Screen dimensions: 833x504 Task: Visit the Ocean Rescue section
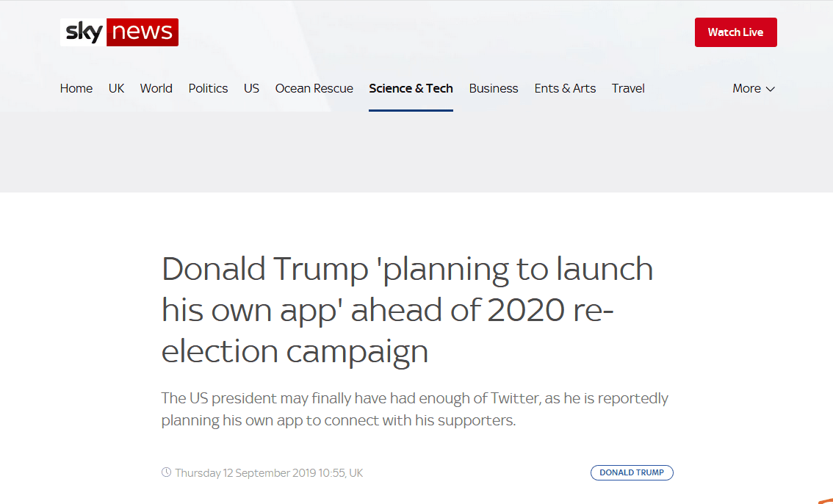coord(314,89)
